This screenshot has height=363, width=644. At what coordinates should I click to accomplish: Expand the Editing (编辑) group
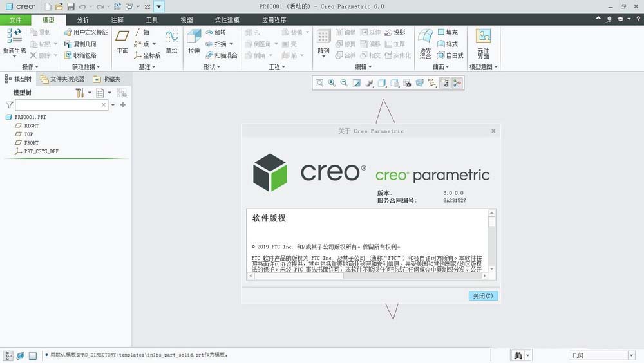point(363,66)
